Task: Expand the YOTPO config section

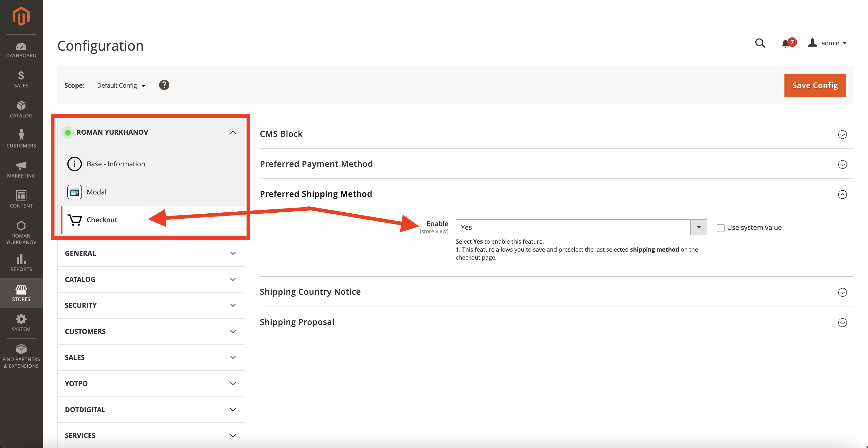Action: (x=151, y=383)
